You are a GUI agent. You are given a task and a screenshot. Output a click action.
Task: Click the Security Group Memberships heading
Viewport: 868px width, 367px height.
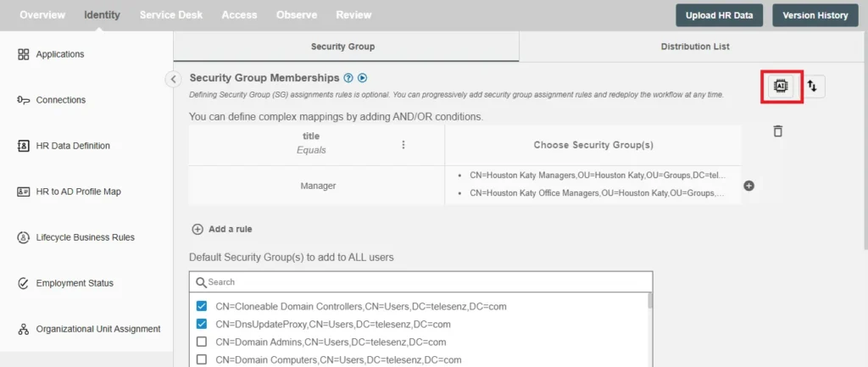click(x=264, y=78)
